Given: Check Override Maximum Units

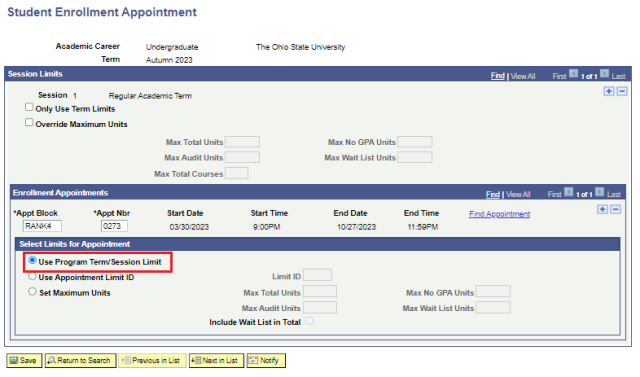Looking at the screenshot, I should (29, 122).
